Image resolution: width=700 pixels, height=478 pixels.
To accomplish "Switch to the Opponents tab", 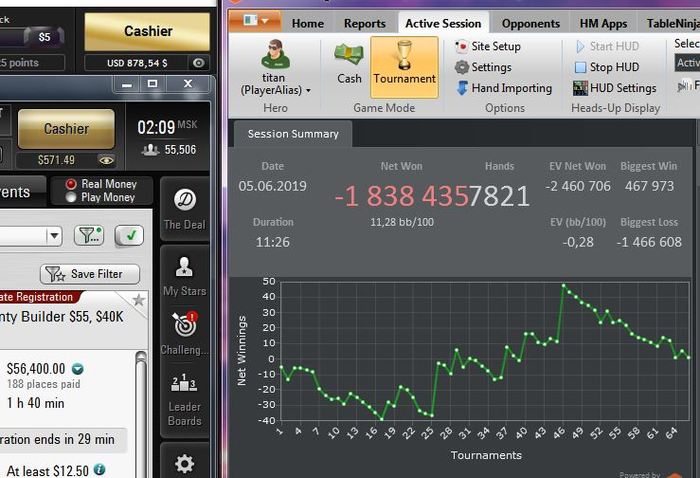I will pyautogui.click(x=530, y=24).
